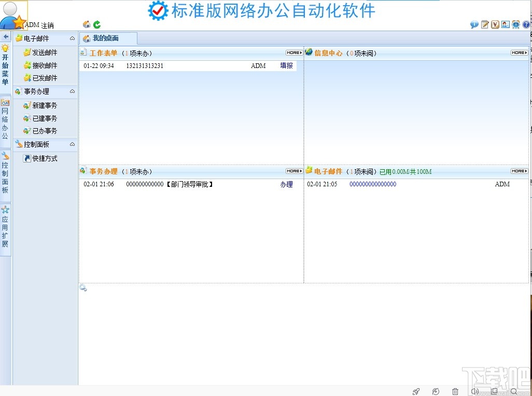Open the address book contact icon
Viewport: 532px width, 396px height.
click(x=505, y=24)
